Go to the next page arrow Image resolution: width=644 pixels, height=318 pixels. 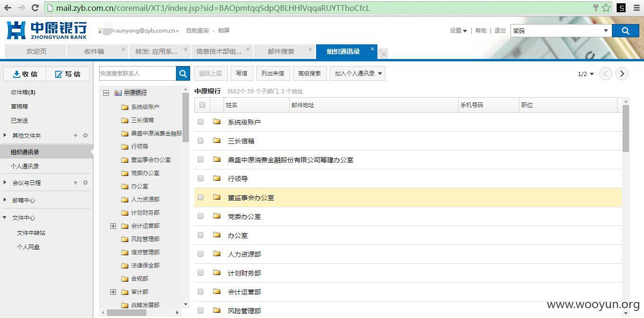(622, 74)
